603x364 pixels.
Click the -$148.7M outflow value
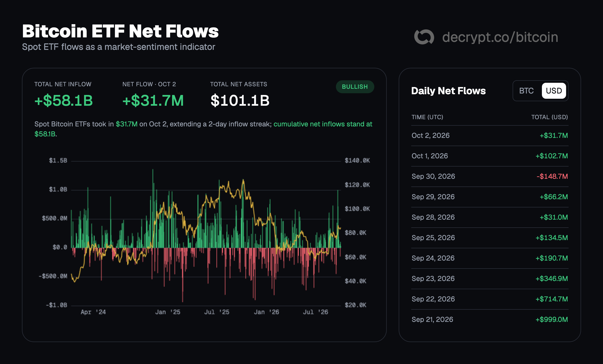[552, 176]
